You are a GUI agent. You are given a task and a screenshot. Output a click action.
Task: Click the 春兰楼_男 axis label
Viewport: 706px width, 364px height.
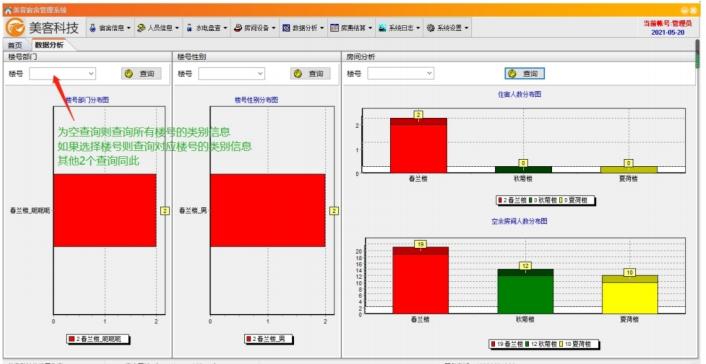pos(192,210)
